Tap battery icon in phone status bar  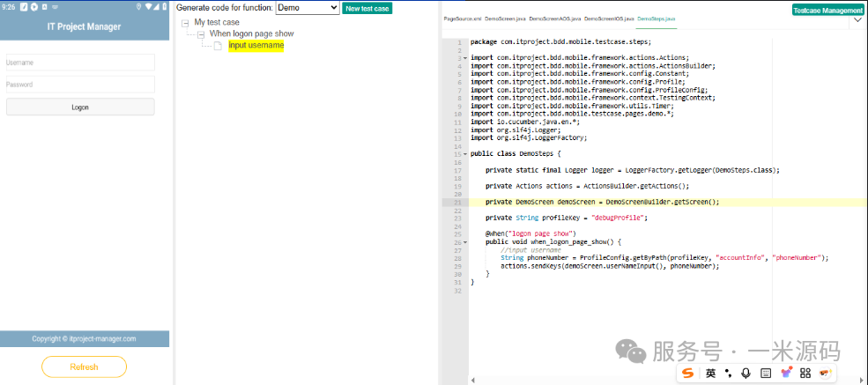(165, 7)
